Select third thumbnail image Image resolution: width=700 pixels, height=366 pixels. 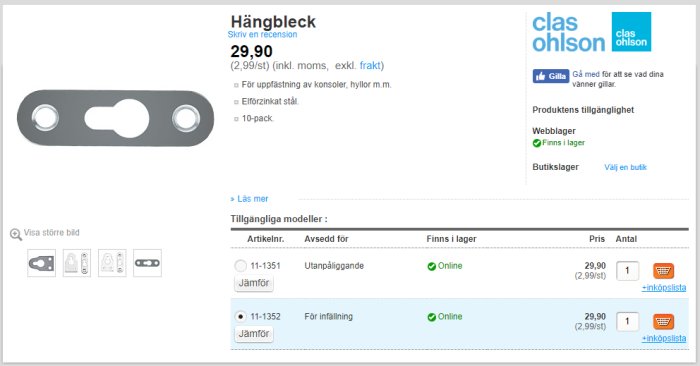click(112, 263)
